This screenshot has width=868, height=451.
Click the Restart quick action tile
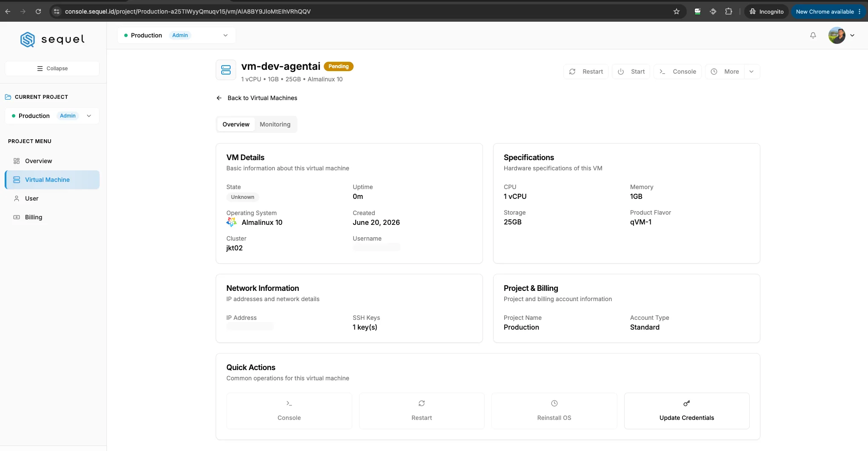[422, 411]
